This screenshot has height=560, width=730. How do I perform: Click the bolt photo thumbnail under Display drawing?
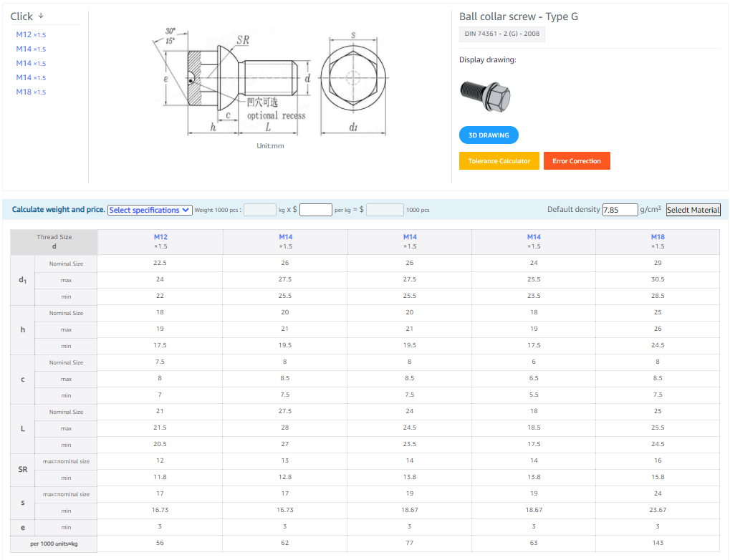click(485, 96)
